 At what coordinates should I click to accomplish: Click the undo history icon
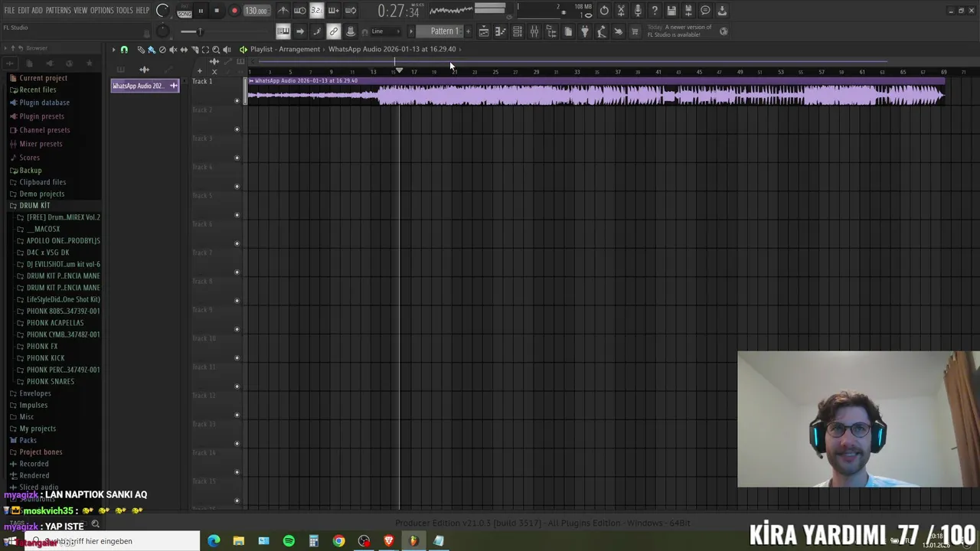pyautogui.click(x=604, y=11)
